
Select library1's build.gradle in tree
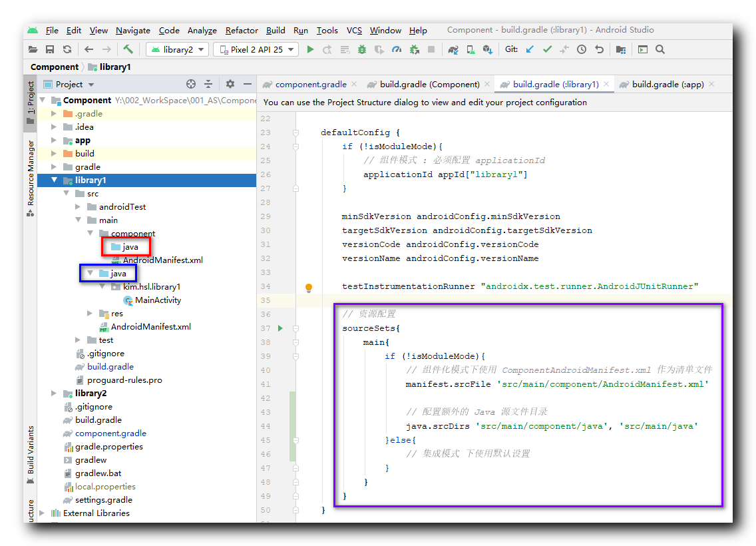110,367
